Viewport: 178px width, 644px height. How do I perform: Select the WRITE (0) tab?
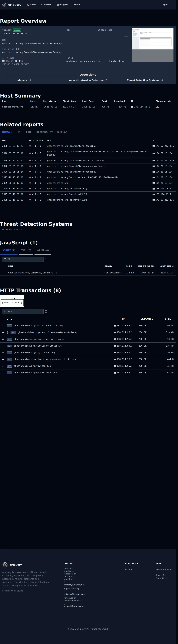43,250
